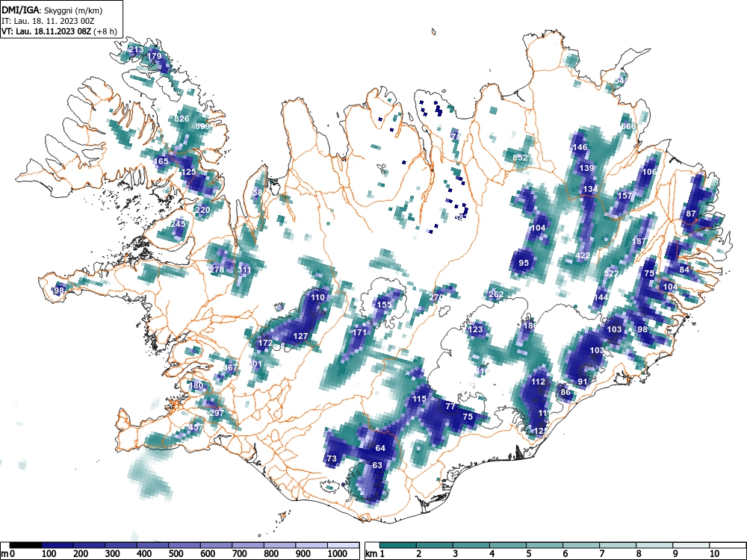Click the 86 value label

565,393
